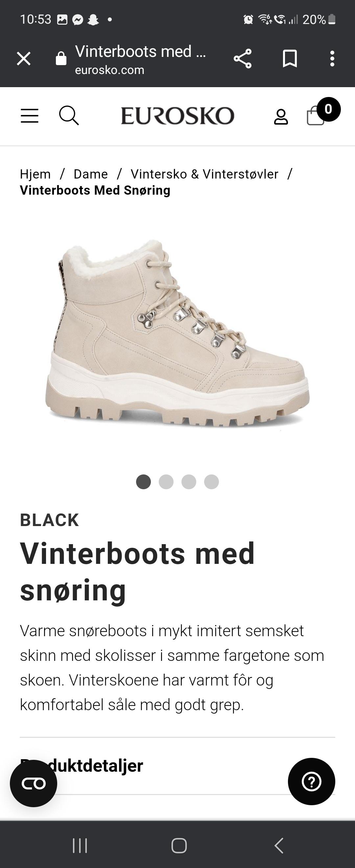Share the page via share icon
The image size is (355, 868).
click(x=243, y=59)
